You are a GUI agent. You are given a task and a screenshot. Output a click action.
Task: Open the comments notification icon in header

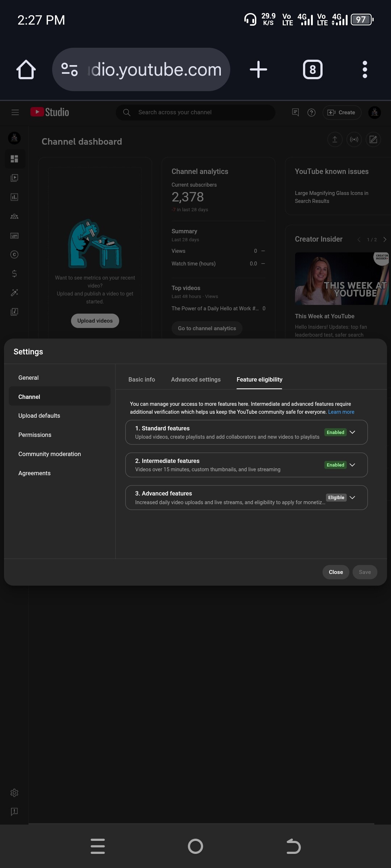(x=295, y=112)
